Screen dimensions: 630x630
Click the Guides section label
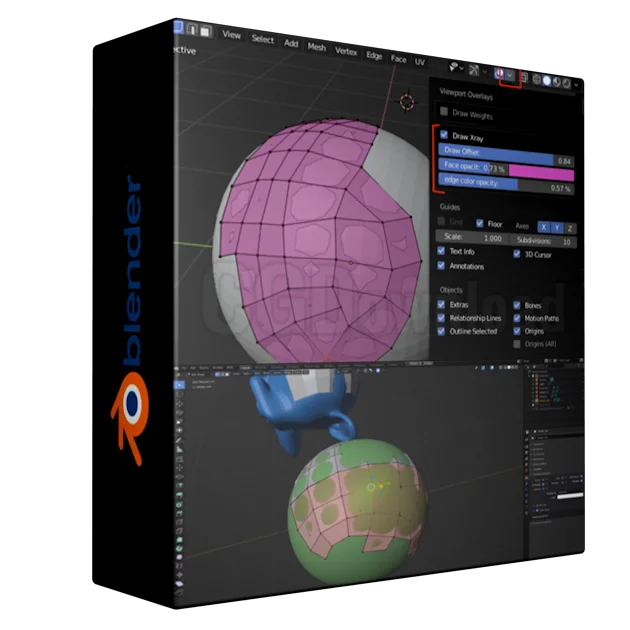(x=450, y=207)
